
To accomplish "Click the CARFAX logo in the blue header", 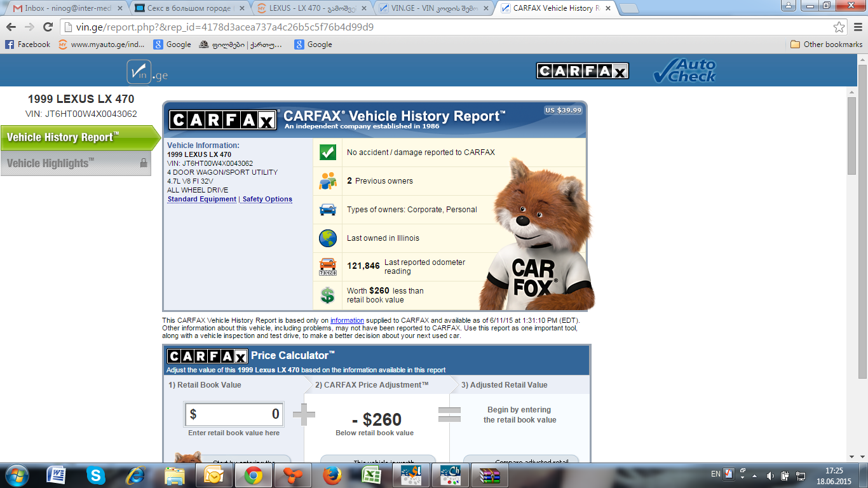I will pos(583,71).
